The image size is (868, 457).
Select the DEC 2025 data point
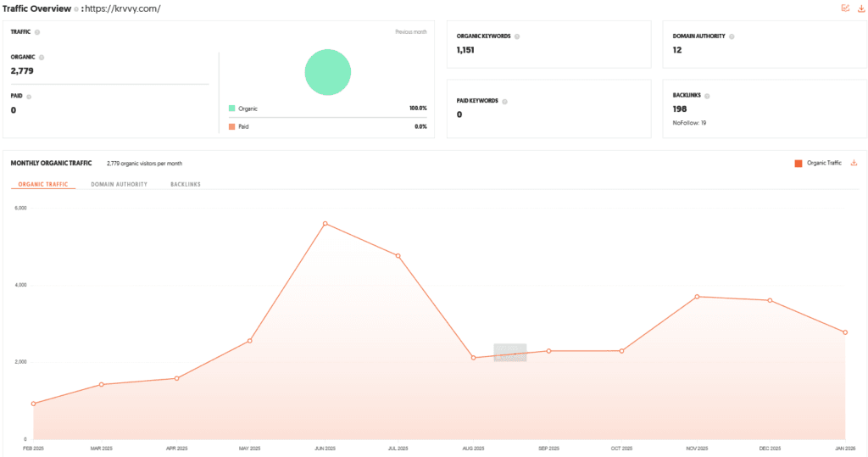770,300
